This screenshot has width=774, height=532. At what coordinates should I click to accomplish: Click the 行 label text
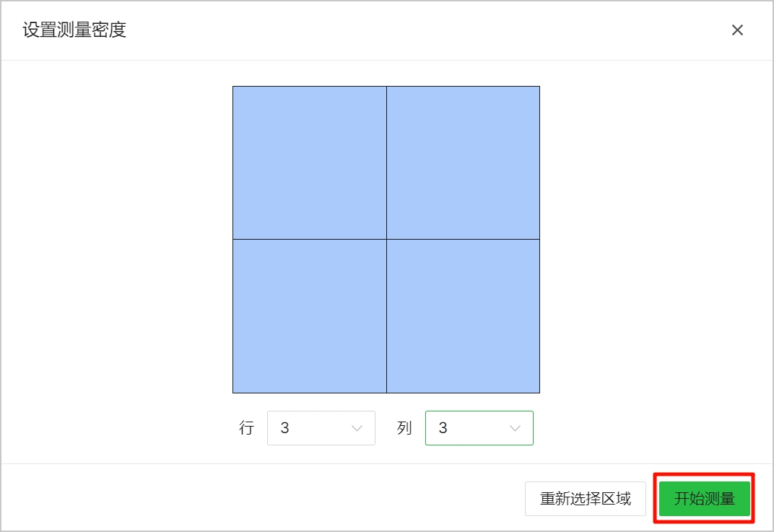coord(246,428)
